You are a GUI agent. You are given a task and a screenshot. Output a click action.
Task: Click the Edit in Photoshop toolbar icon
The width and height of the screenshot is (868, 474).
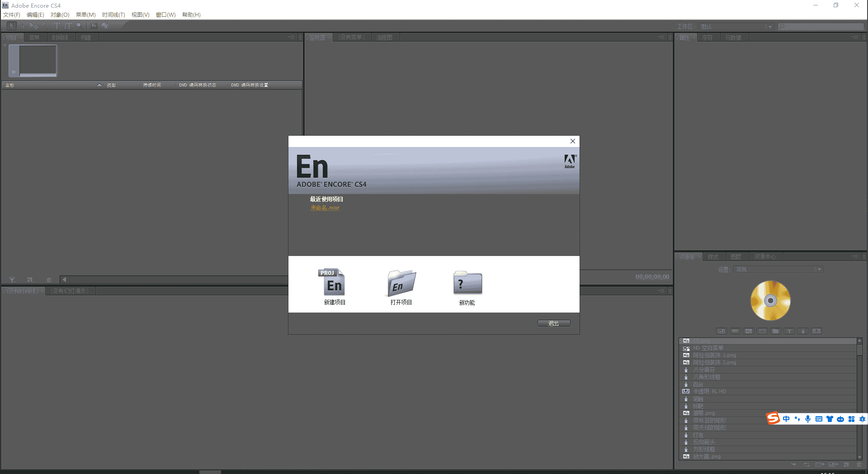point(94,26)
